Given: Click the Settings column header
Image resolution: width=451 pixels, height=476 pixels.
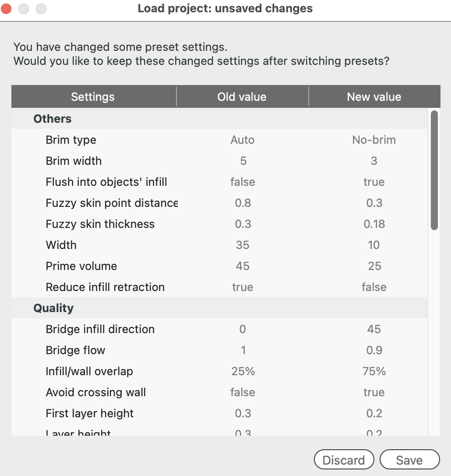Looking at the screenshot, I should click(x=93, y=96).
